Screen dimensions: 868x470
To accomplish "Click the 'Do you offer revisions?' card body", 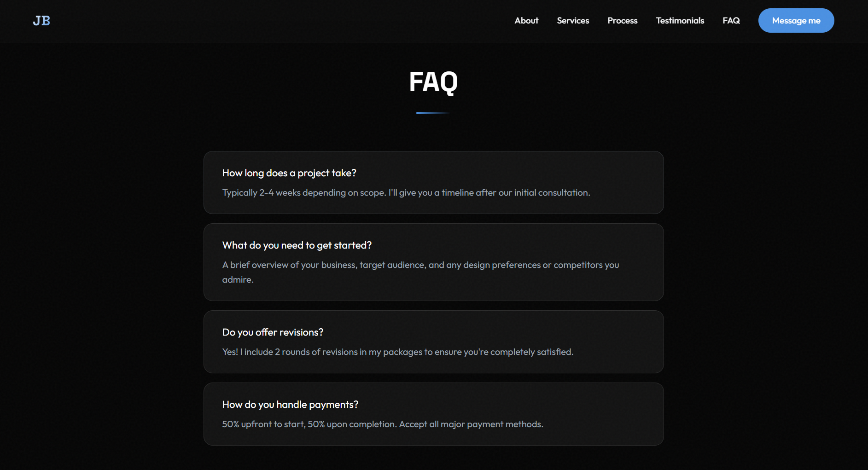I will (x=433, y=342).
